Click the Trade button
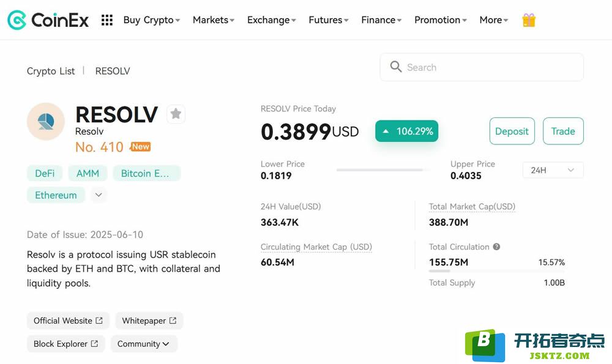 click(563, 131)
